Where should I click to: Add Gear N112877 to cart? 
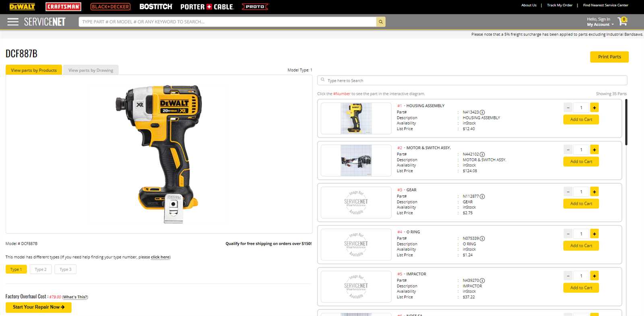point(581,203)
